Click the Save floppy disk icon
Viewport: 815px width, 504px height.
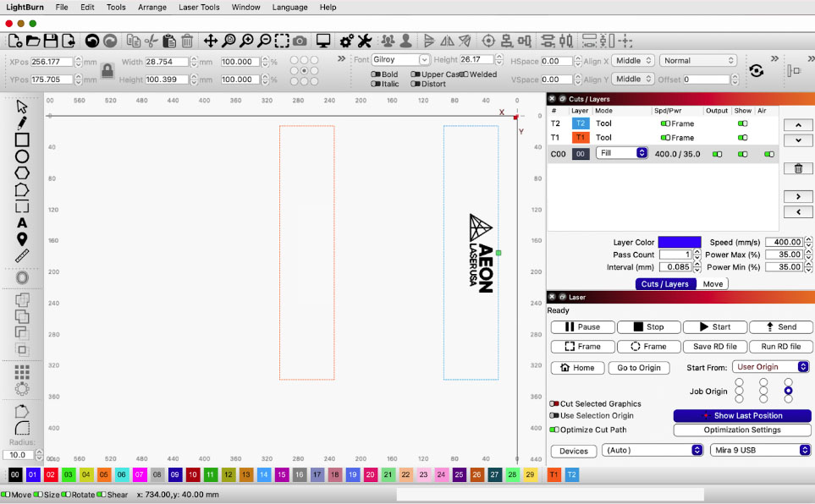coord(51,41)
